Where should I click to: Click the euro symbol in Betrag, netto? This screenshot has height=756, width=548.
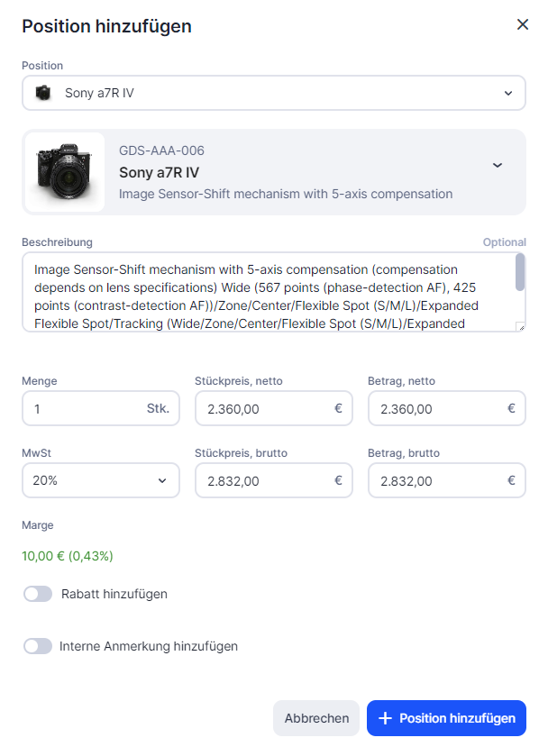point(511,408)
